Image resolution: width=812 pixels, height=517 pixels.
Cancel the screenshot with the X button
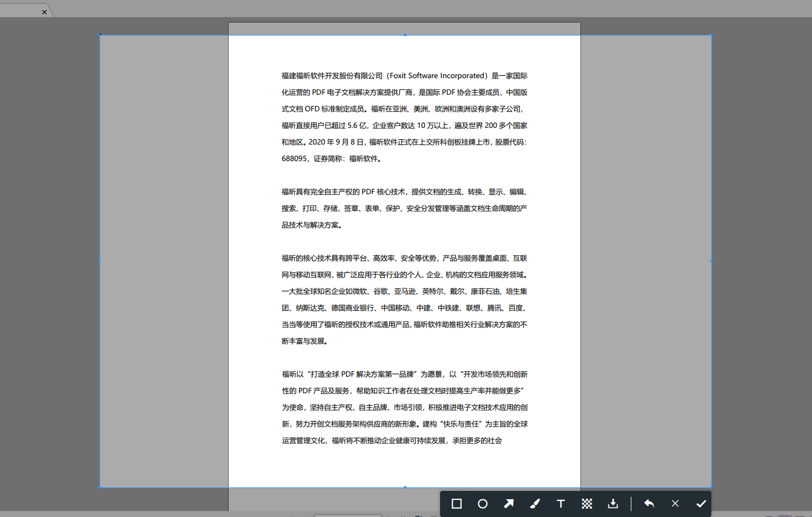[x=675, y=503]
